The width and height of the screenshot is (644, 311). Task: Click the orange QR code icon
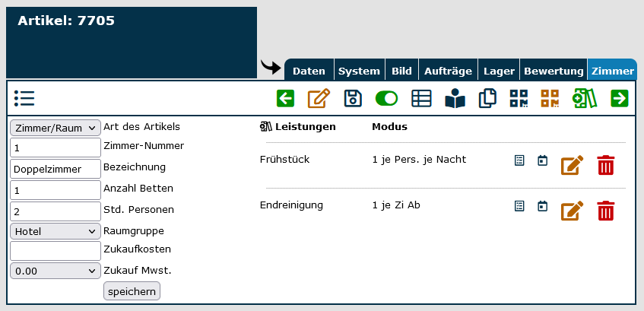pos(550,98)
